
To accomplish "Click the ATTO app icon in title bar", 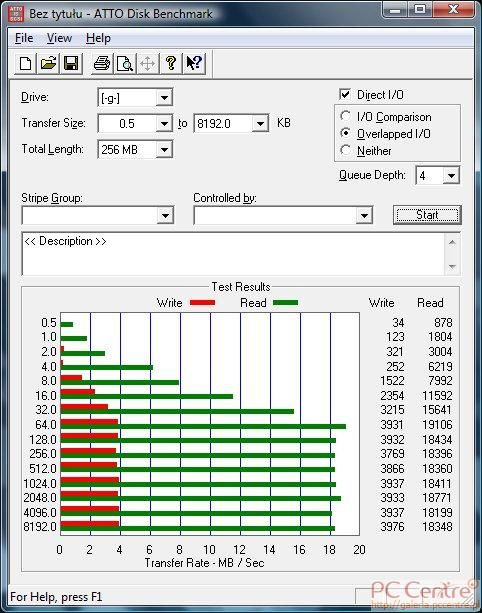I will (16, 14).
